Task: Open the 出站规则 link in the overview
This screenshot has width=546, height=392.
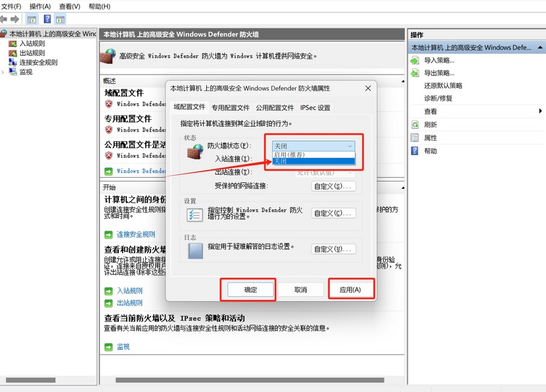Action: [x=130, y=303]
